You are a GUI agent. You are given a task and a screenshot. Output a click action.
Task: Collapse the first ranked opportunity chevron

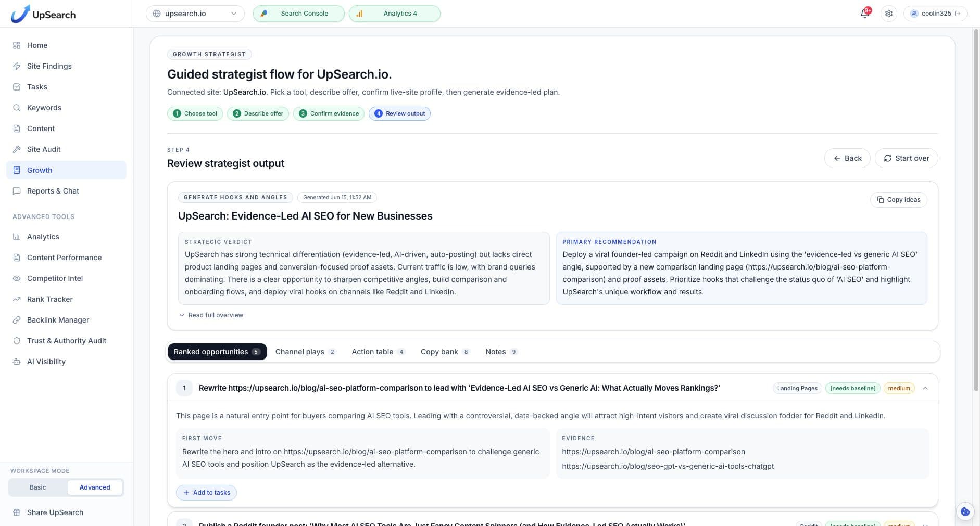click(x=925, y=388)
